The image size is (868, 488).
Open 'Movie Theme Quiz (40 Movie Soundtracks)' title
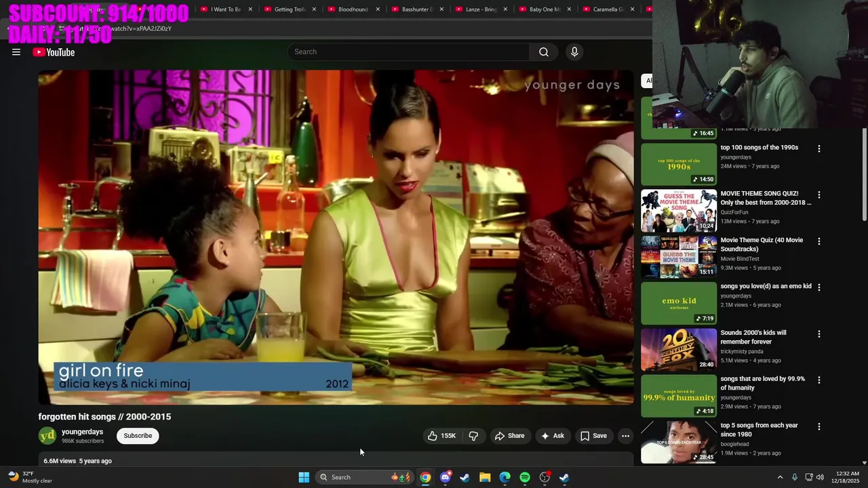click(x=762, y=245)
